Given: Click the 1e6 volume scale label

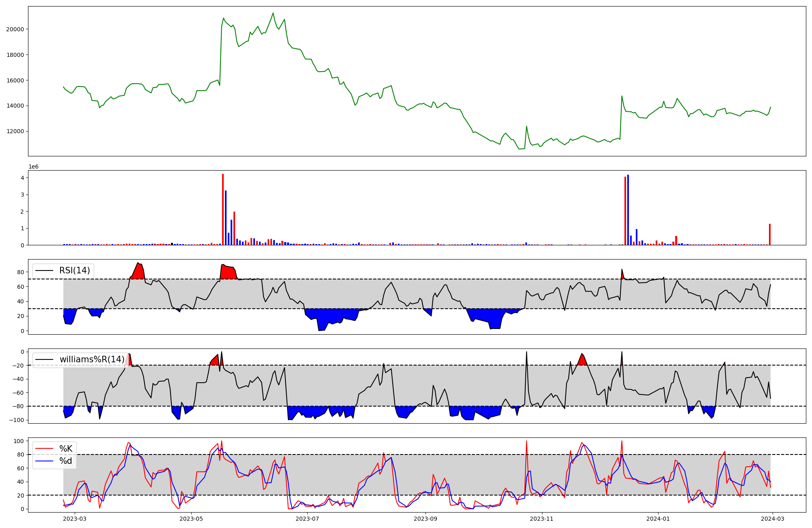Looking at the screenshot, I should 33,167.
